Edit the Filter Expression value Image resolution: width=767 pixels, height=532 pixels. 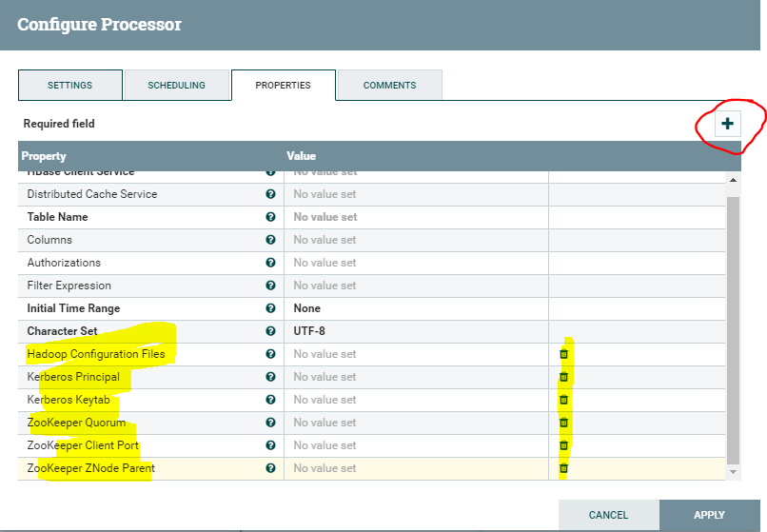416,286
